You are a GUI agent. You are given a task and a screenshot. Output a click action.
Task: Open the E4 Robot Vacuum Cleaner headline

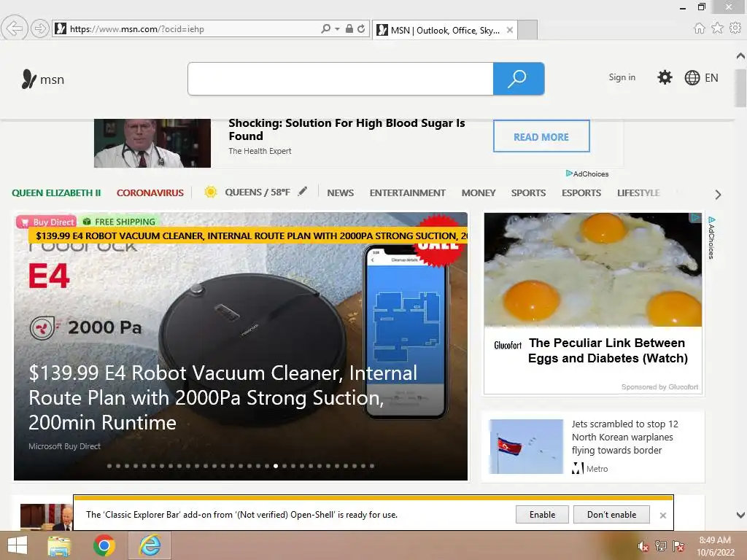(x=223, y=397)
